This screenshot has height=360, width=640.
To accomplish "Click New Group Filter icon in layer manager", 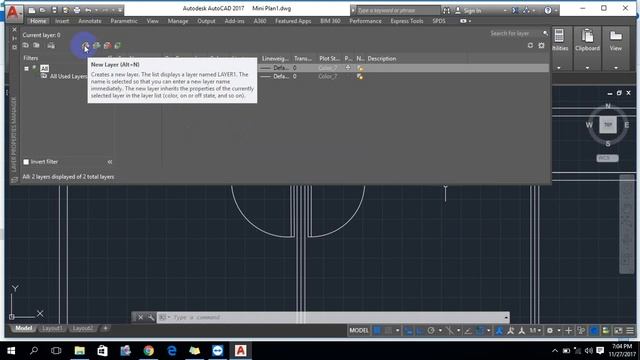I will pos(37,45).
